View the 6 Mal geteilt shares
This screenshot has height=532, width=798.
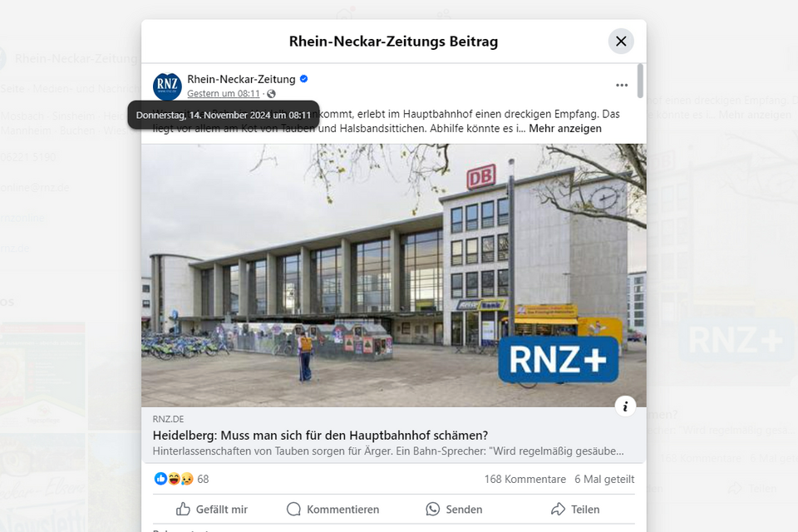[x=604, y=479]
